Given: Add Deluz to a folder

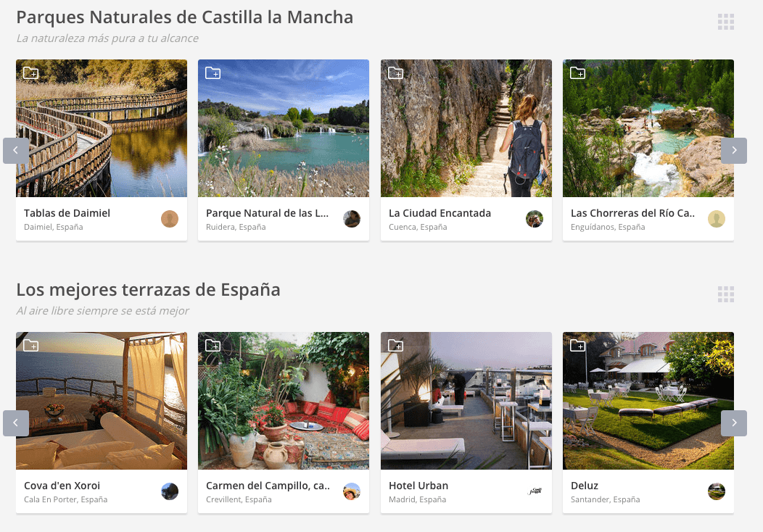Looking at the screenshot, I should 577,345.
